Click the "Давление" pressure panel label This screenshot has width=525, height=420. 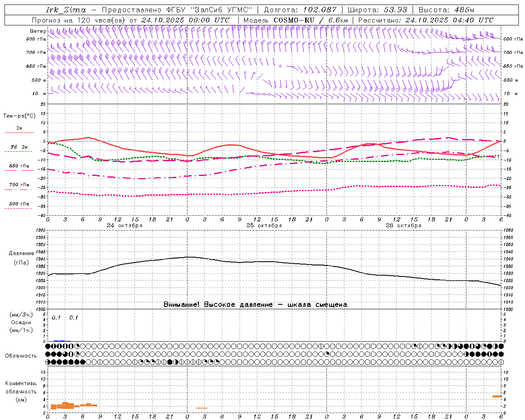[21, 253]
